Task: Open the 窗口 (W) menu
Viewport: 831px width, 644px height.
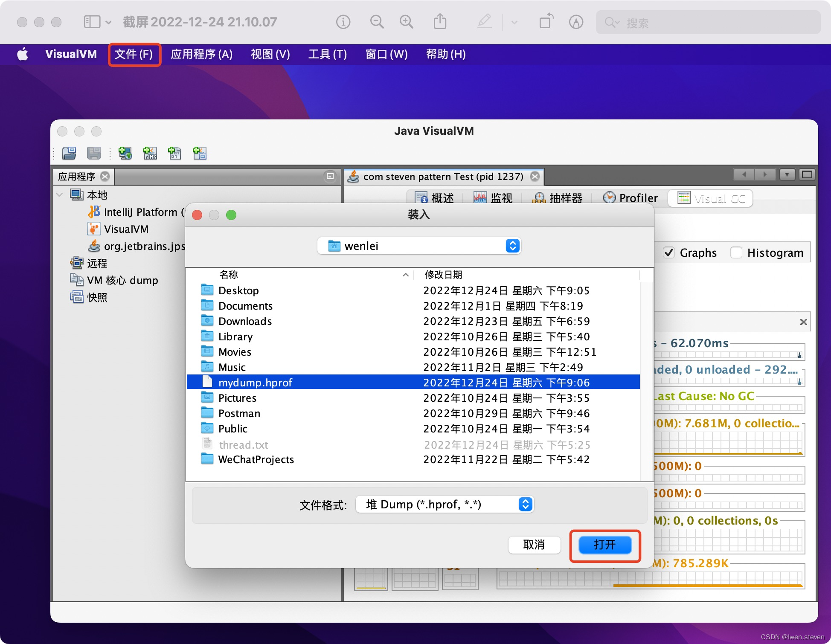Action: (386, 54)
